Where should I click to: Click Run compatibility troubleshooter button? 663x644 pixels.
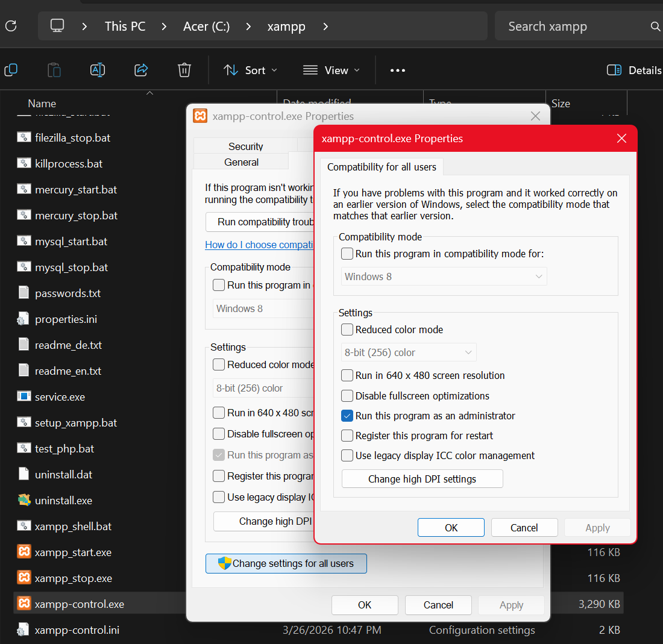click(260, 222)
